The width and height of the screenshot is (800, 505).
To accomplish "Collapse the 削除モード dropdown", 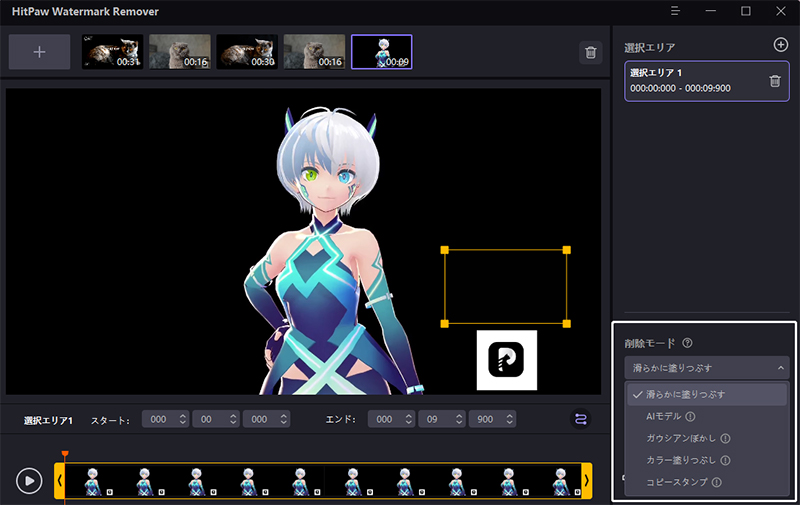I will 780,368.
